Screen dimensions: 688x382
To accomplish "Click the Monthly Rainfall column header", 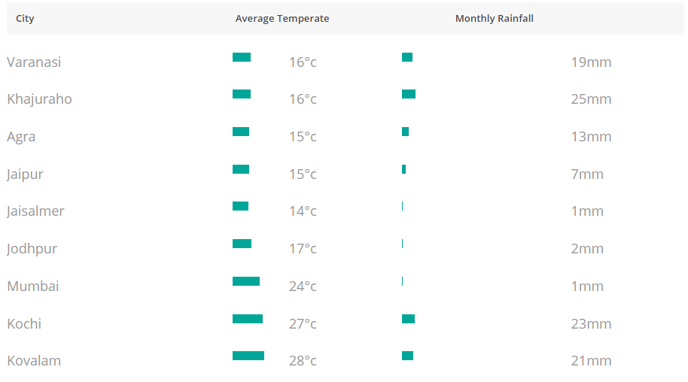I will click(494, 18).
